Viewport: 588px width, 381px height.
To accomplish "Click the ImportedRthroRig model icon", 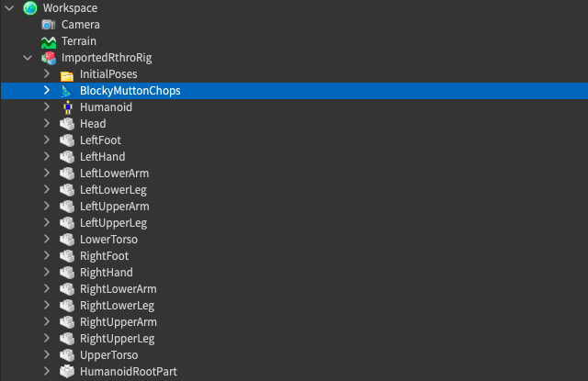I will [49, 58].
